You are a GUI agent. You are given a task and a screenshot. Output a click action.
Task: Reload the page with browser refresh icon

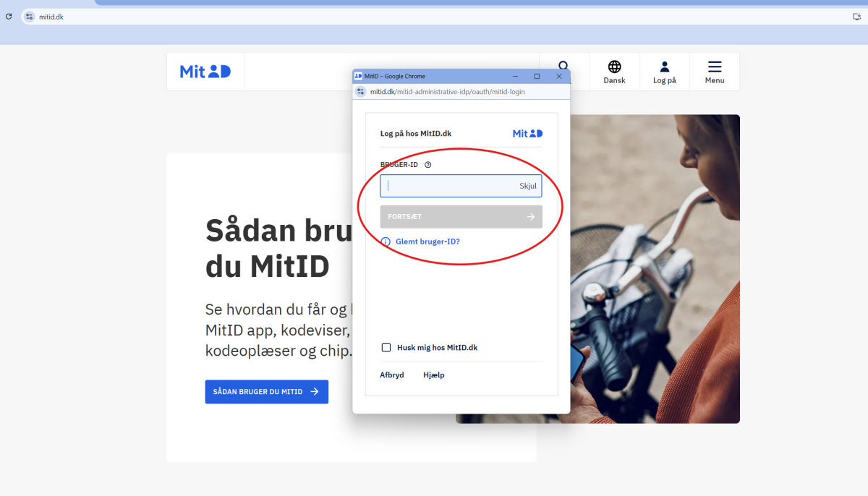coord(9,16)
